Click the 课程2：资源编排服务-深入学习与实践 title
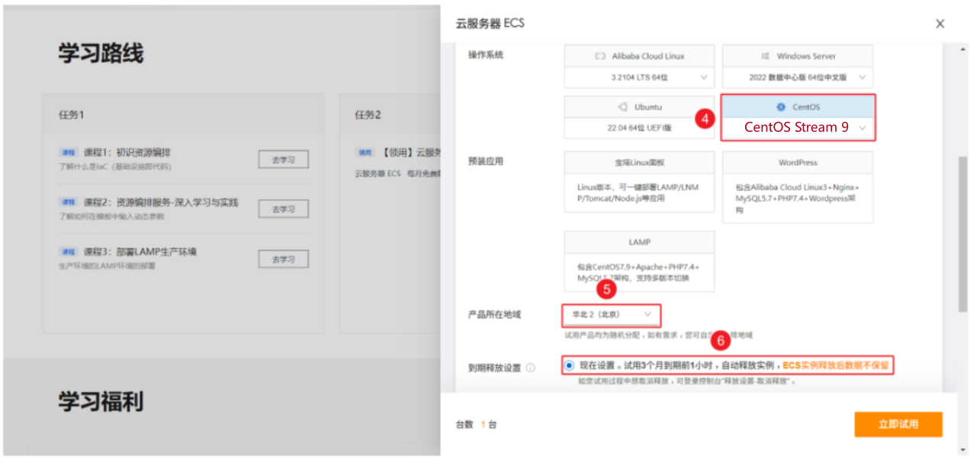 [x=161, y=202]
